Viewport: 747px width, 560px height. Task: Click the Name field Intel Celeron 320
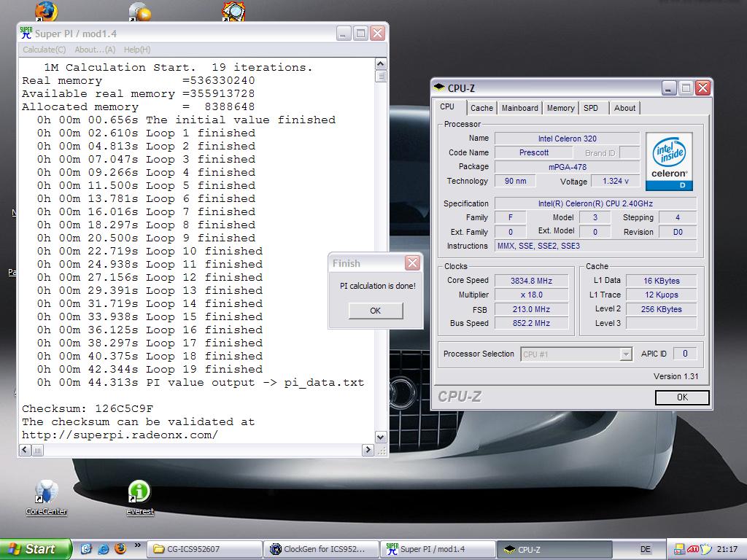tap(567, 139)
